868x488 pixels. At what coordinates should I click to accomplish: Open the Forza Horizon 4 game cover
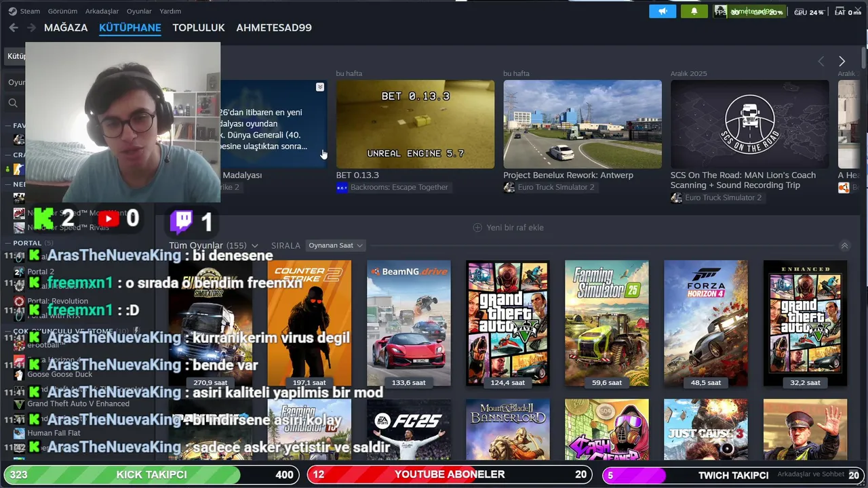[706, 323]
